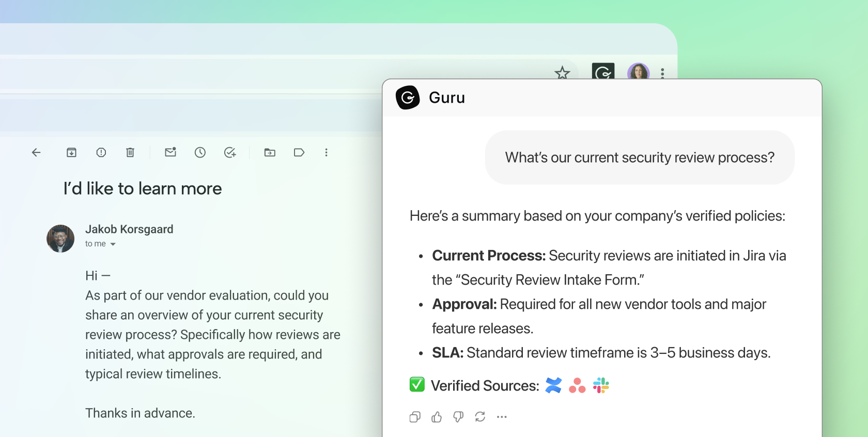Expand recipient details next to 'to me'

[x=113, y=244]
